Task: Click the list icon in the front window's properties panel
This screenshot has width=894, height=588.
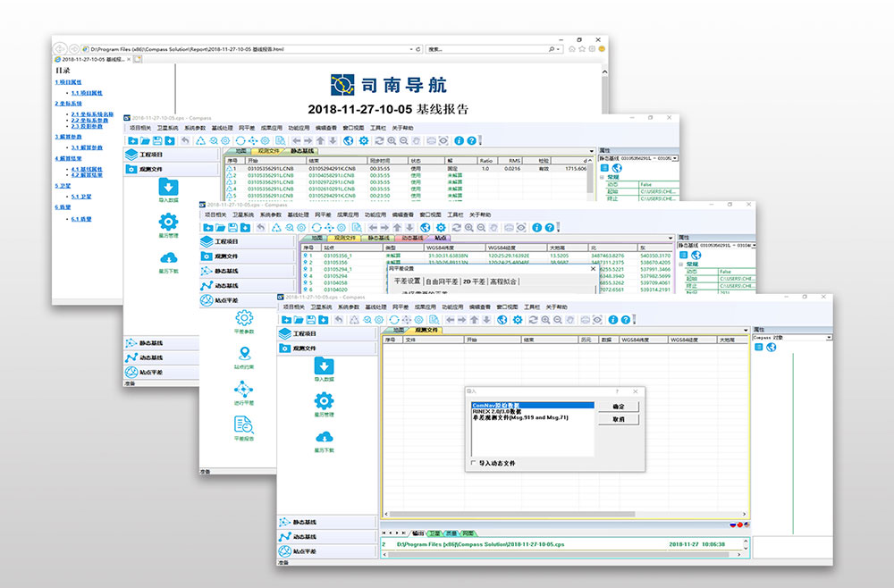Action: [758, 347]
